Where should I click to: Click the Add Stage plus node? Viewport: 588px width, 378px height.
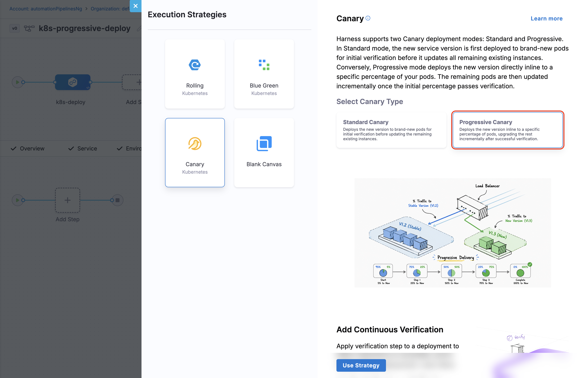pyautogui.click(x=132, y=82)
